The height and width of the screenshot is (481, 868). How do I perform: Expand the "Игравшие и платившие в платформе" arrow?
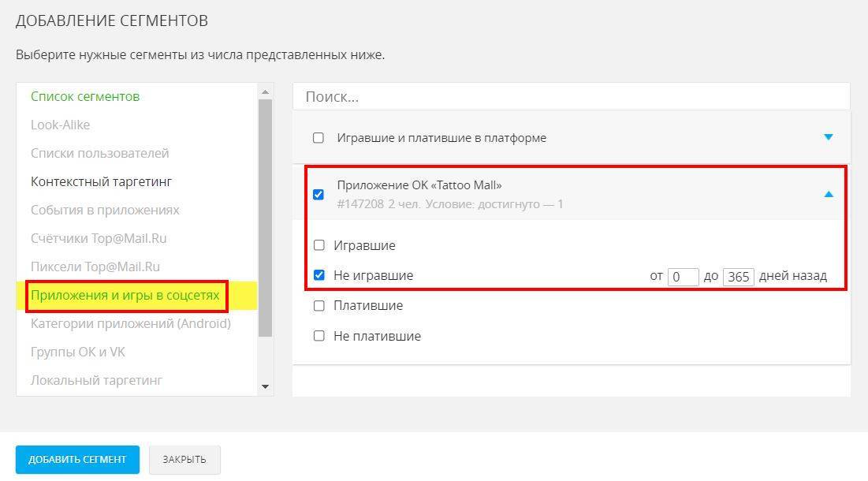pyautogui.click(x=828, y=137)
